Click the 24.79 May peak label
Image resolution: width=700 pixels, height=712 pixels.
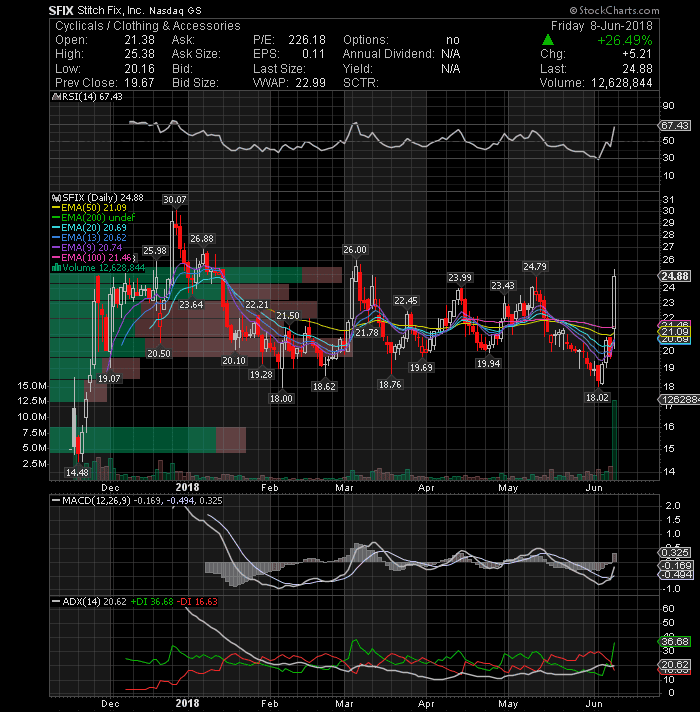[535, 267]
